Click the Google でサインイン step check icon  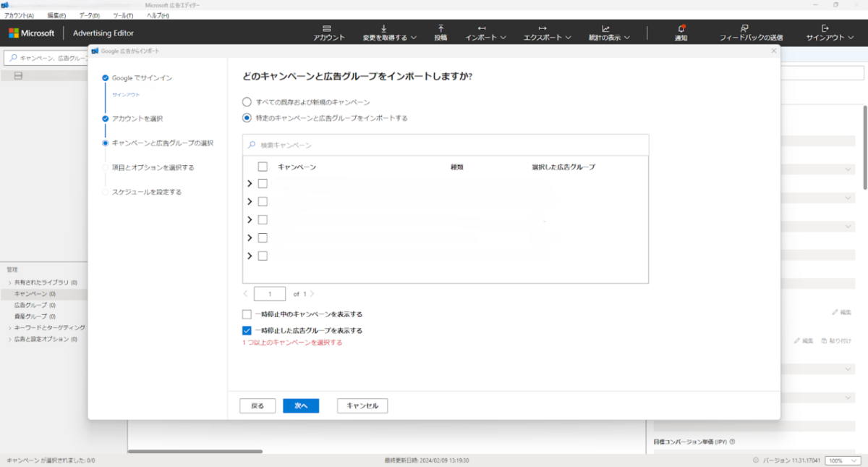[x=106, y=77]
